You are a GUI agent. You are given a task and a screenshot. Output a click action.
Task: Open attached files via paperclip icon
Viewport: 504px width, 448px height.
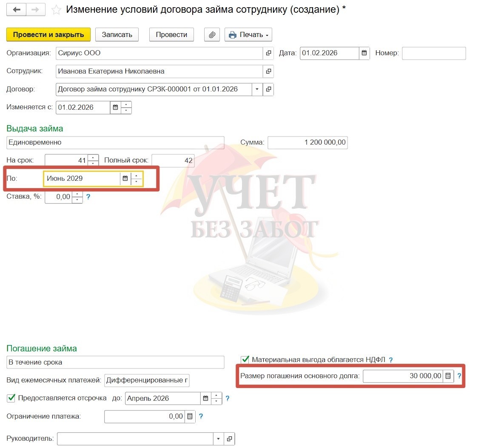[x=212, y=35]
